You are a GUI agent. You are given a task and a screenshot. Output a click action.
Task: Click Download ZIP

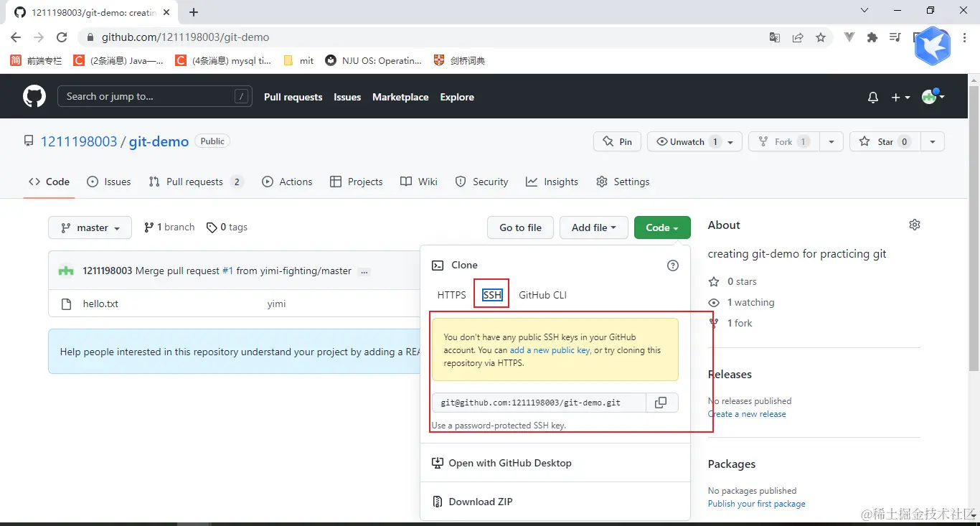[x=473, y=502]
